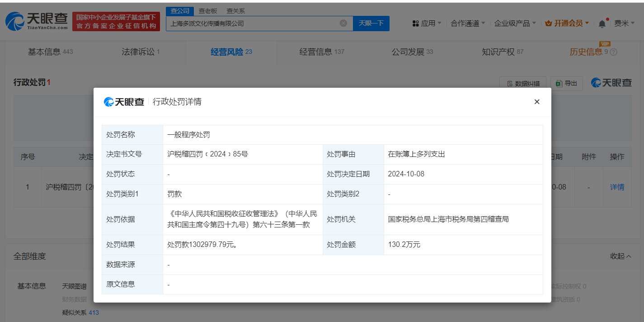
Task: Click the 开通会员 crown icon
Action: click(x=549, y=23)
